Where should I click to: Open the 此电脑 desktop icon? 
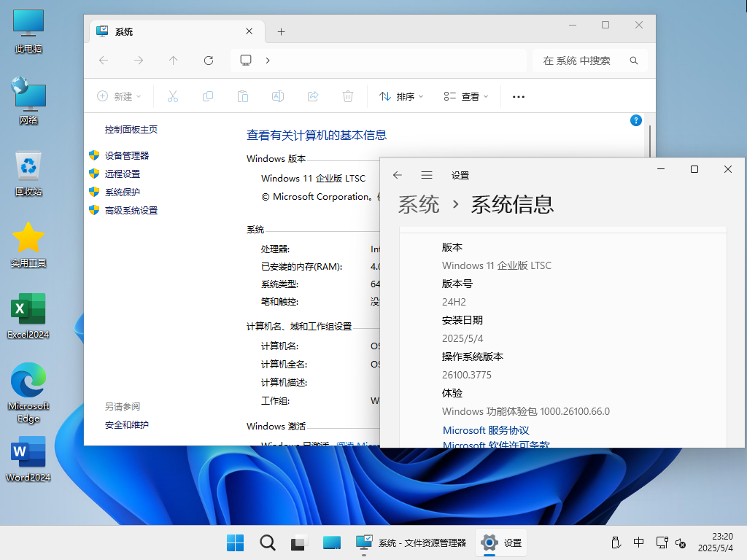tap(28, 31)
